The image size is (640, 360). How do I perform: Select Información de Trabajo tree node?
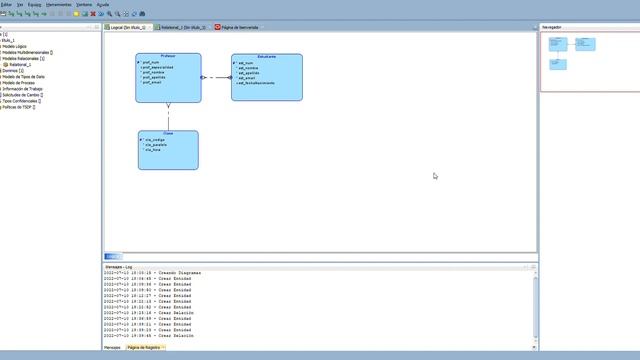tap(22, 89)
